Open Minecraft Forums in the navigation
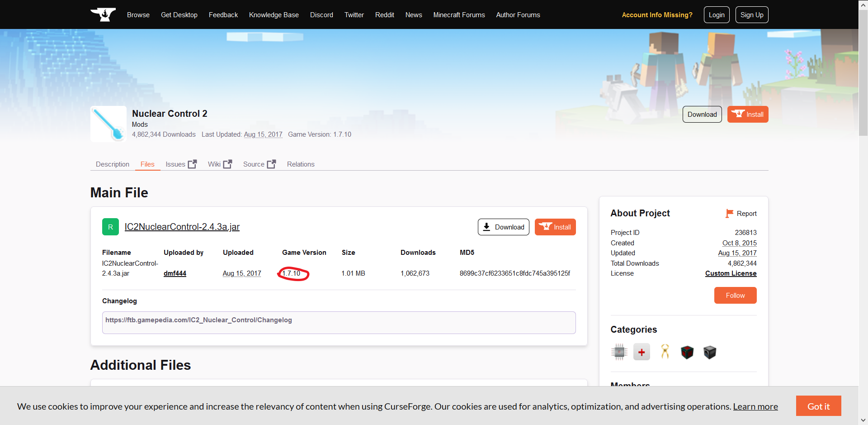The width and height of the screenshot is (868, 425). click(x=459, y=15)
